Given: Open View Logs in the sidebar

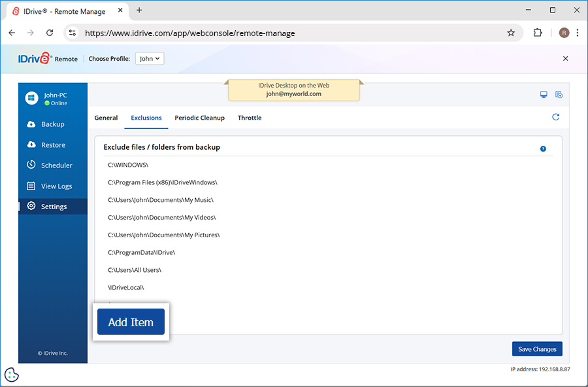Looking at the screenshot, I should pos(53,186).
